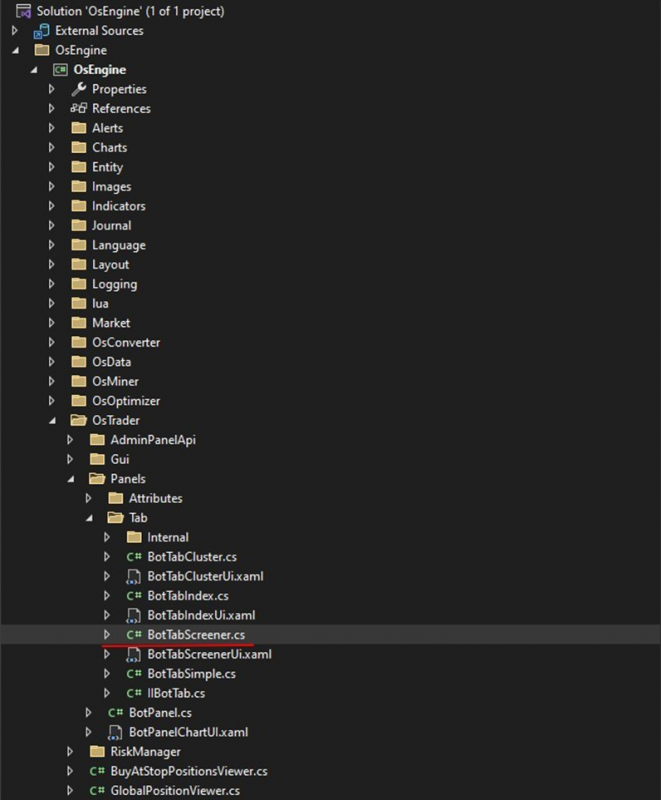Select the BotTabIndexUi.xaml file name
The height and width of the screenshot is (800, 661).
[x=201, y=615]
